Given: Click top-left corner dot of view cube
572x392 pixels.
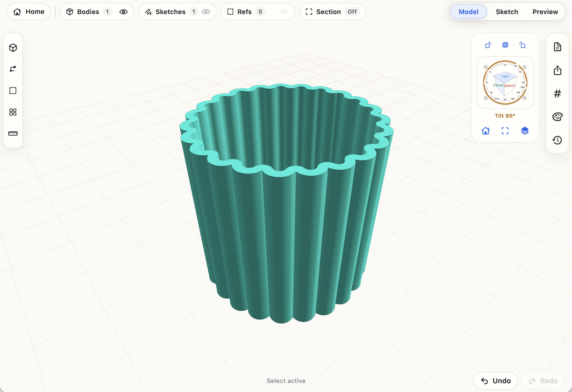Looking at the screenshot, I should pyautogui.click(x=486, y=67).
